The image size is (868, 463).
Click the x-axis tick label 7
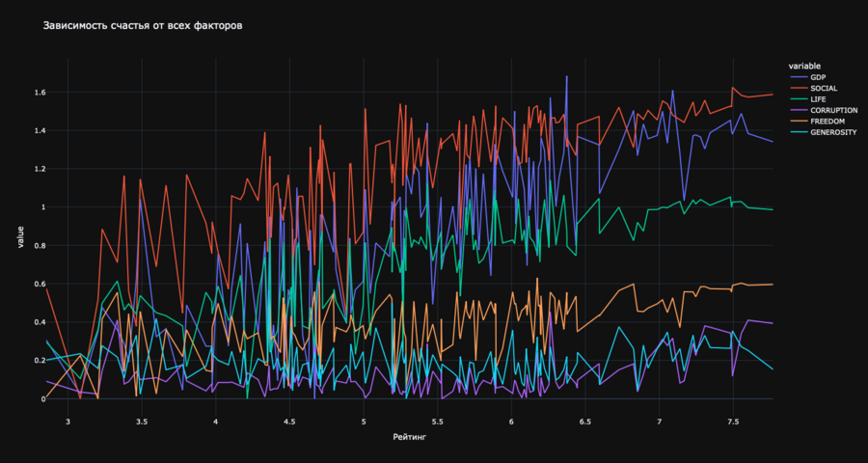pyautogui.click(x=660, y=422)
